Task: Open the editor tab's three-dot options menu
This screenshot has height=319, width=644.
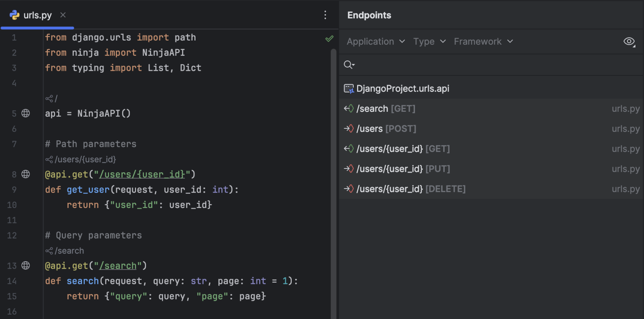Action: (325, 15)
